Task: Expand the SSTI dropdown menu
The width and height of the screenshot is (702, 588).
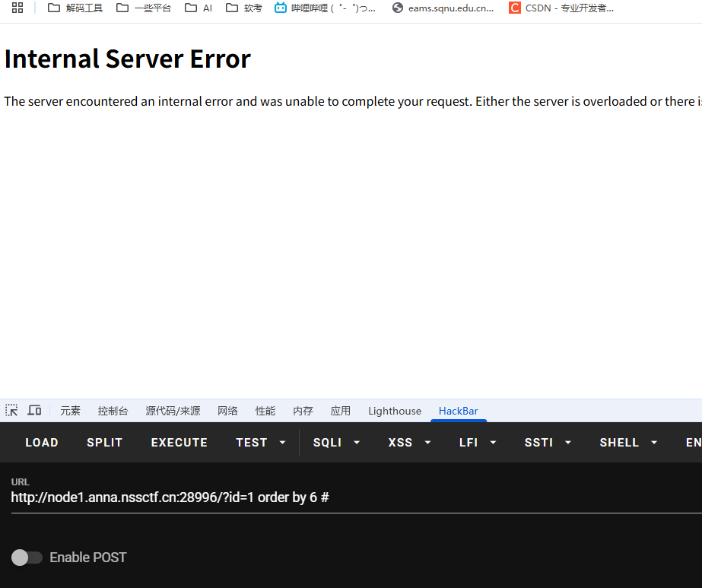Action: coord(547,443)
